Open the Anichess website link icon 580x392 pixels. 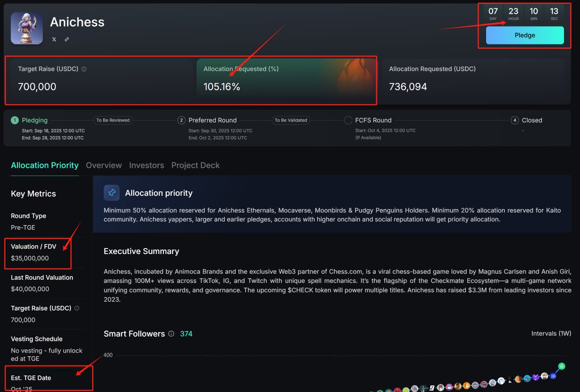[x=67, y=39]
